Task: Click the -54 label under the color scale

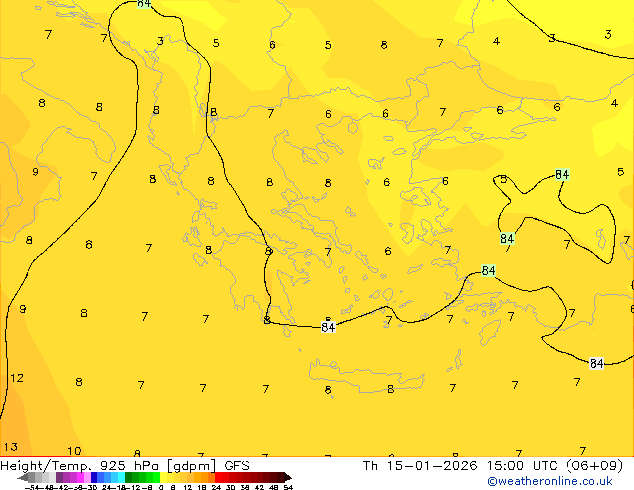Action: (32, 487)
